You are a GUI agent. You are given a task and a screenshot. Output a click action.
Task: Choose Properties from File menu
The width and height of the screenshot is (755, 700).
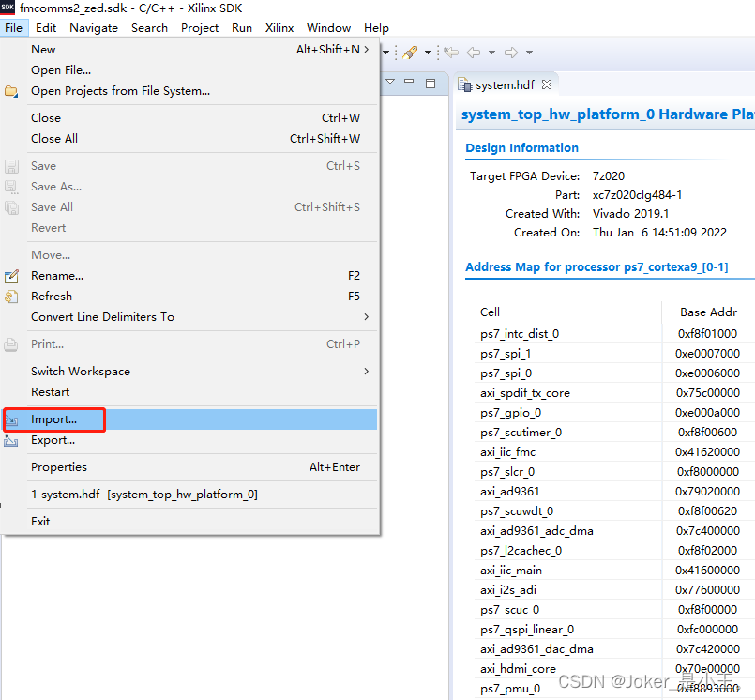189,467
